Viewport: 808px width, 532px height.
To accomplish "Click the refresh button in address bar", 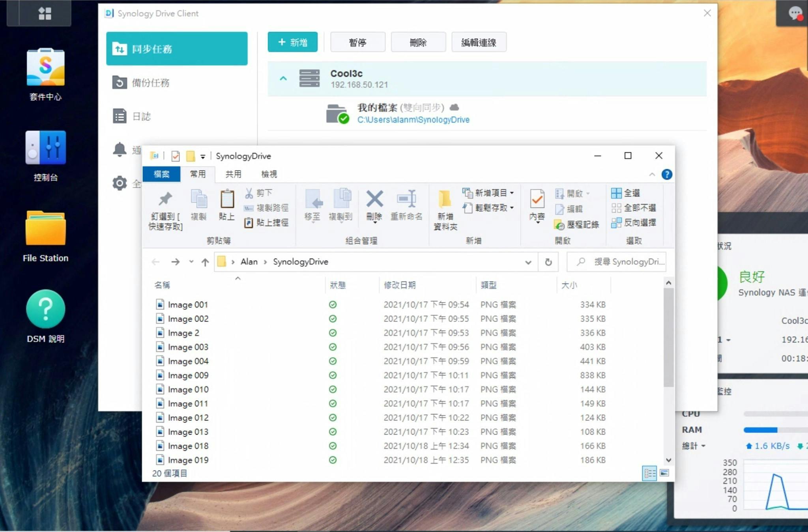I will [x=548, y=262].
